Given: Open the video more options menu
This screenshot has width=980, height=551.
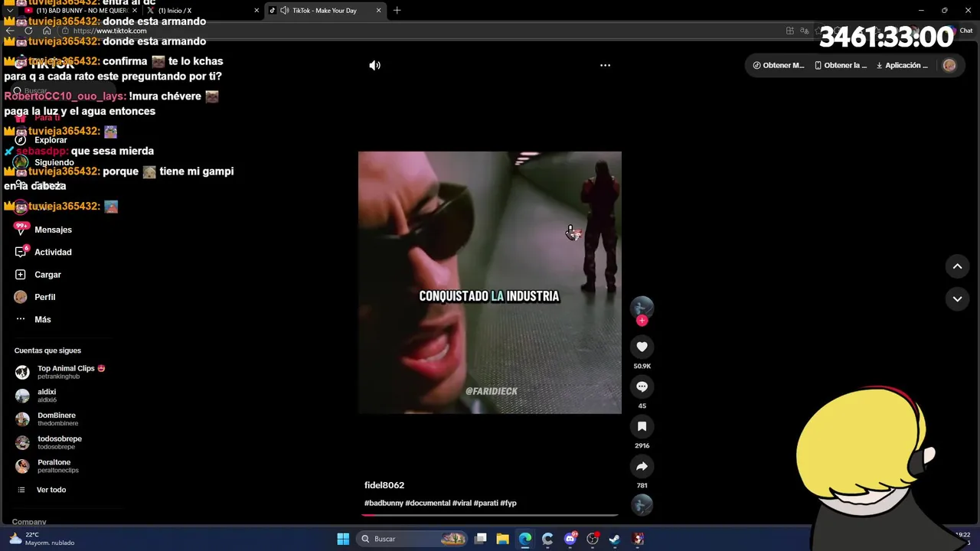Looking at the screenshot, I should point(605,66).
